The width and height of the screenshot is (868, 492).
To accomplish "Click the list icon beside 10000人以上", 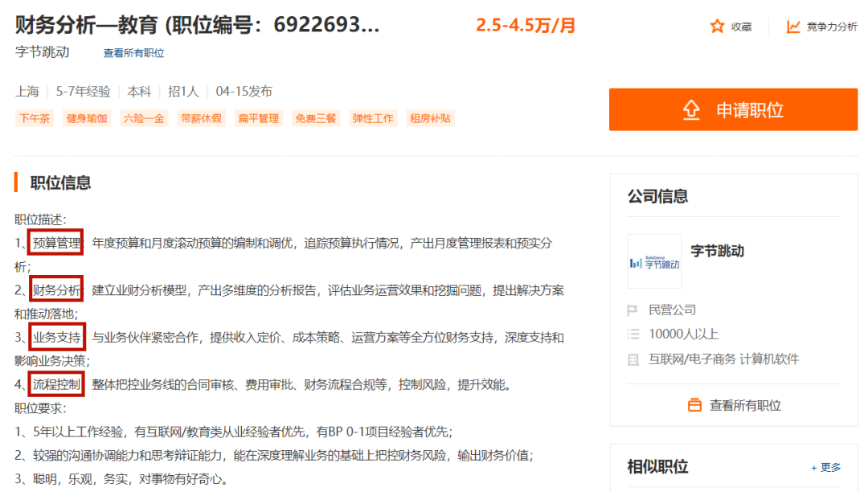I will click(633, 333).
